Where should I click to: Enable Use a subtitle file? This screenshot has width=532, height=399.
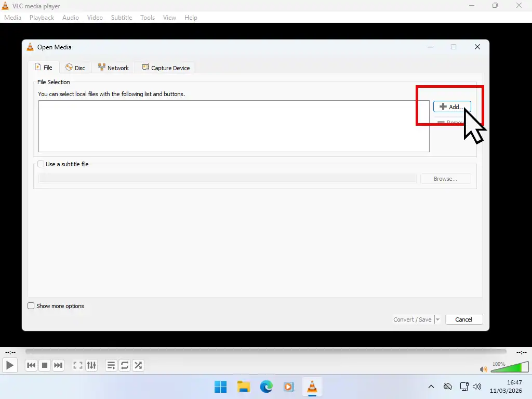pos(41,164)
